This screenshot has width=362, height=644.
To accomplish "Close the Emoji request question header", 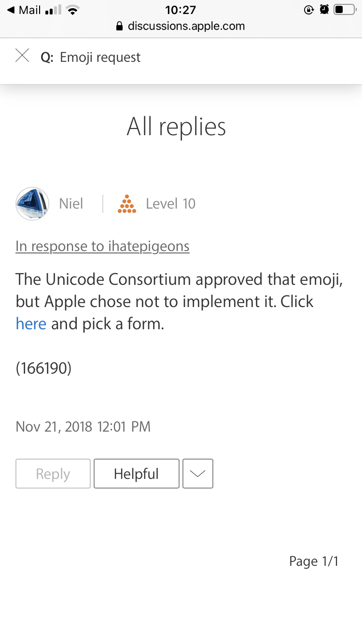I will pyautogui.click(x=22, y=56).
